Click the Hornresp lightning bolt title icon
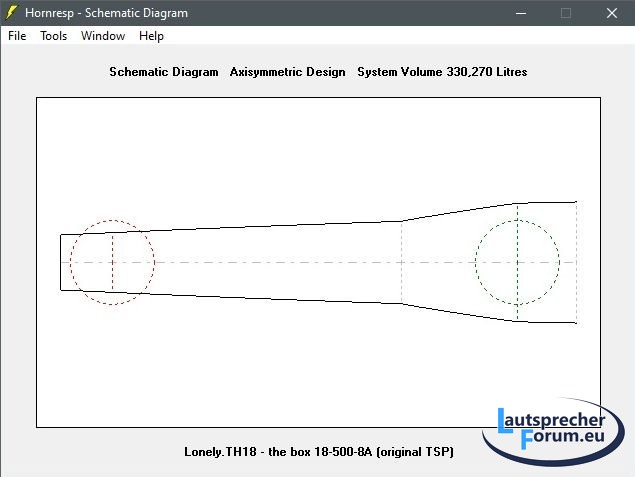This screenshot has height=477, width=635. click(x=12, y=13)
